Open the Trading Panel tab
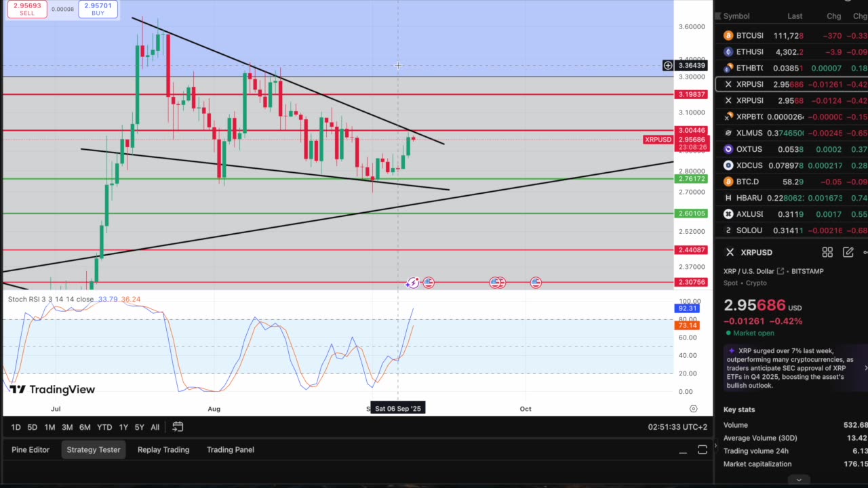The height and width of the screenshot is (488, 868). click(231, 450)
